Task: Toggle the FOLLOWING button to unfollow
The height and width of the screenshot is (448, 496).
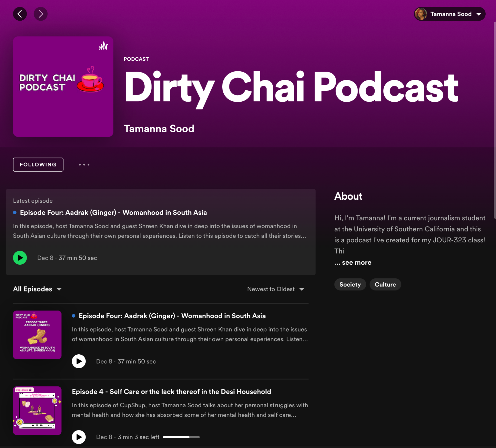Action: pos(38,165)
